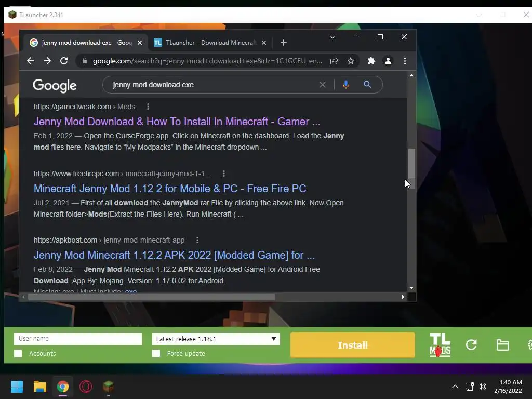Open clock and date 1:40 AM
Viewport: 532px width, 399px height.
(508, 387)
